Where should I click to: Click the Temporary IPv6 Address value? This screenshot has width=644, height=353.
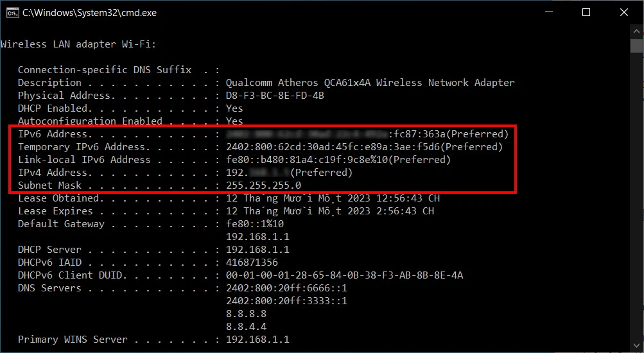click(364, 147)
